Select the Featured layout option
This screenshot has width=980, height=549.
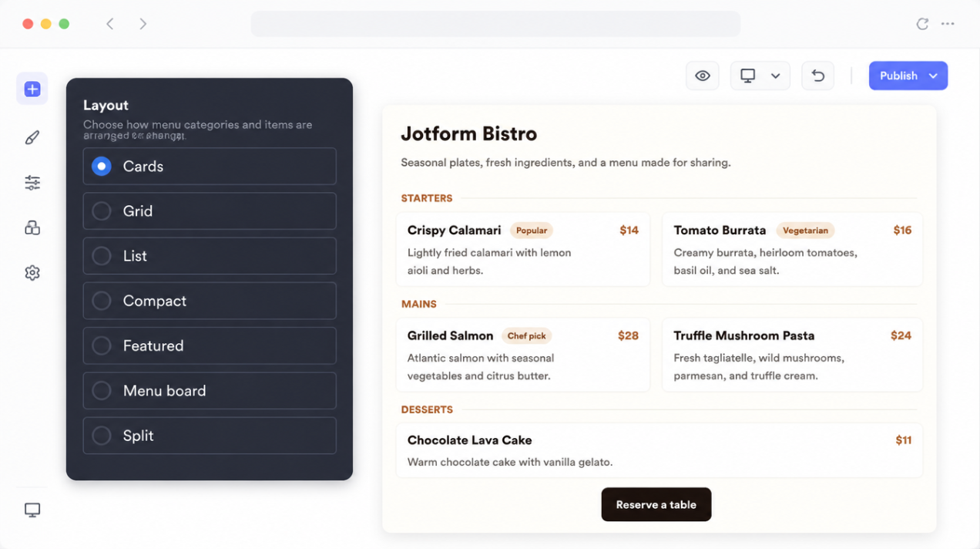pos(210,346)
